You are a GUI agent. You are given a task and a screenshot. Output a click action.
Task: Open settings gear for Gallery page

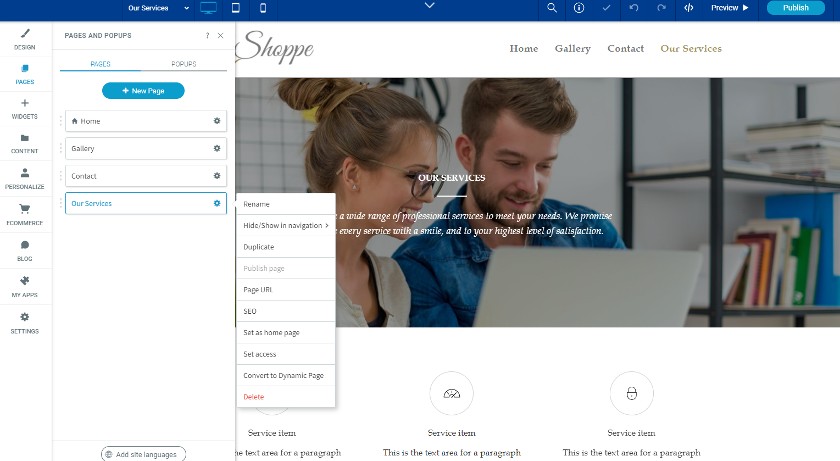point(217,148)
